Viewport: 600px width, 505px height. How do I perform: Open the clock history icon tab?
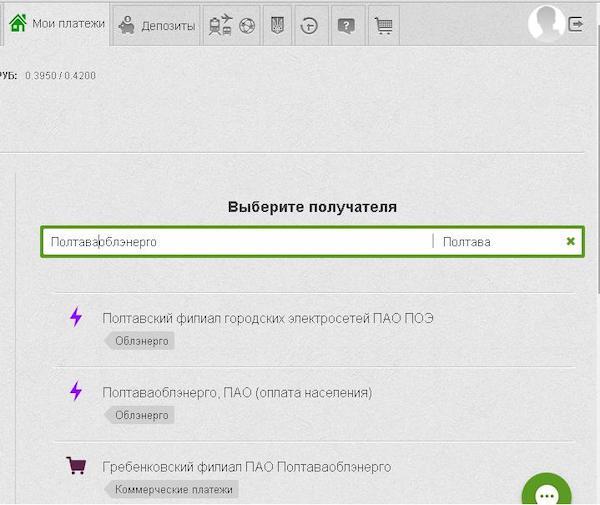310,26
